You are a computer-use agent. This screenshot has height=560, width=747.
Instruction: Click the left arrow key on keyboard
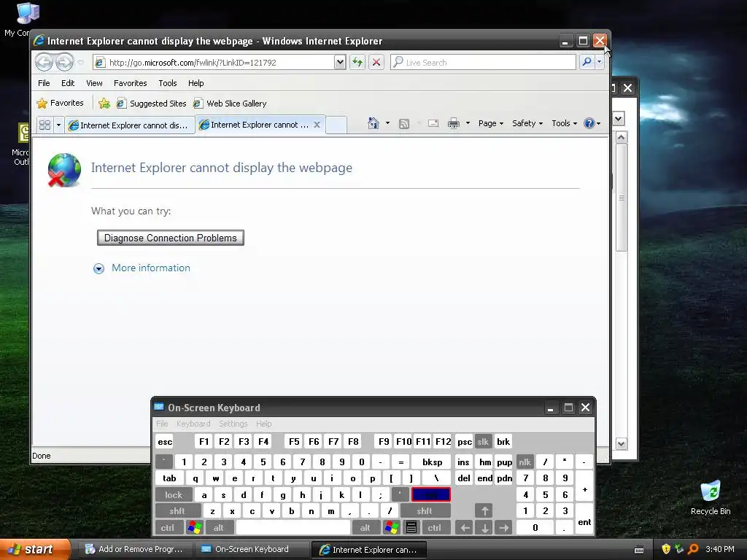coord(465,528)
